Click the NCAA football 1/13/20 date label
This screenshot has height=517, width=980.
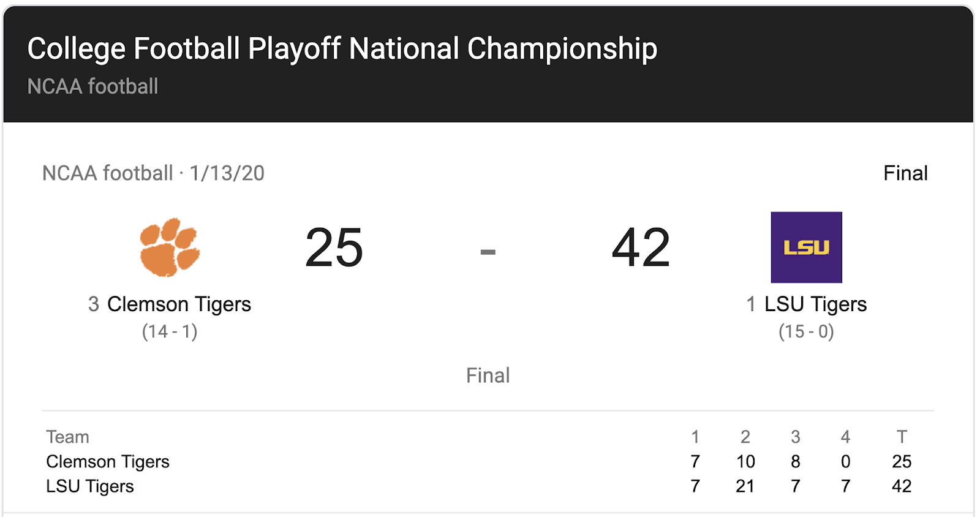pos(153,173)
